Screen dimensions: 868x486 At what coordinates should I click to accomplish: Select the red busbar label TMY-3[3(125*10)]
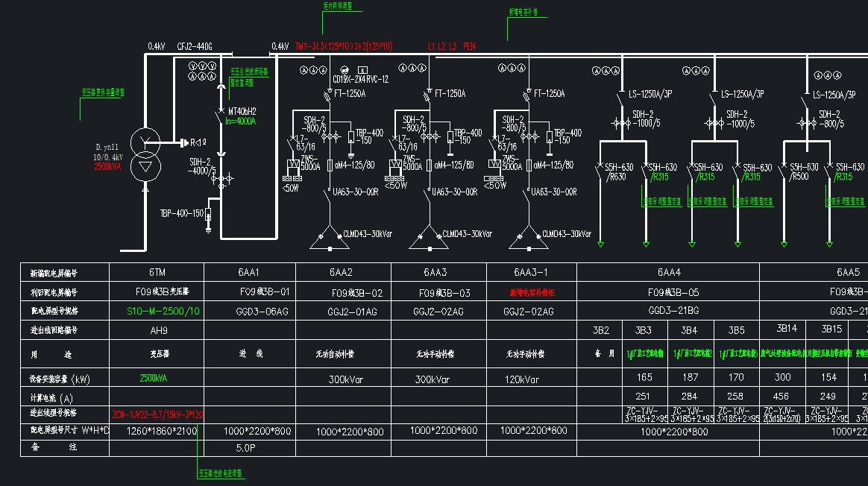(x=344, y=46)
